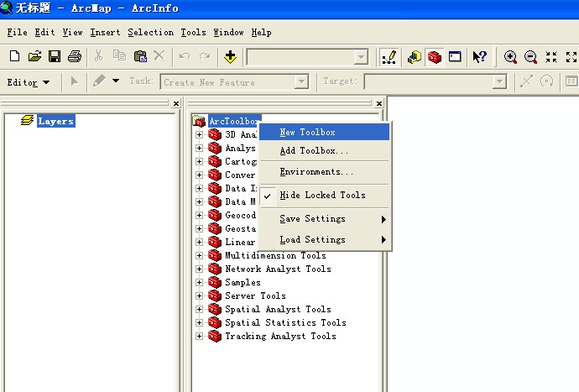Print the map using printer icon
The image size is (579, 392).
pyautogui.click(x=75, y=56)
